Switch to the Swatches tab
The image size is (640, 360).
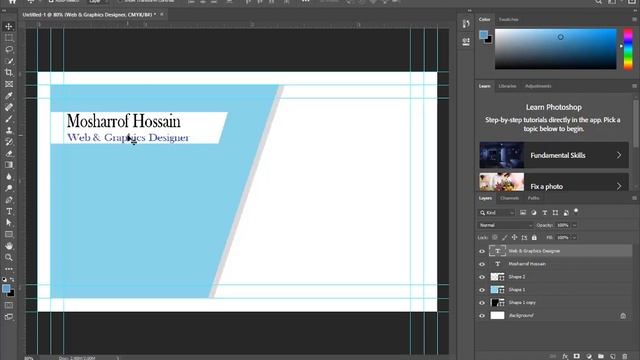509,20
